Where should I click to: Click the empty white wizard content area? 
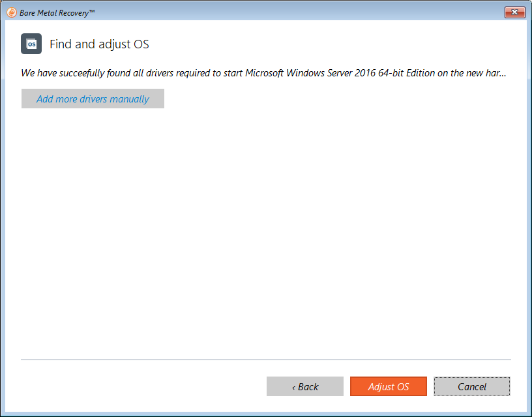[x=265, y=228]
